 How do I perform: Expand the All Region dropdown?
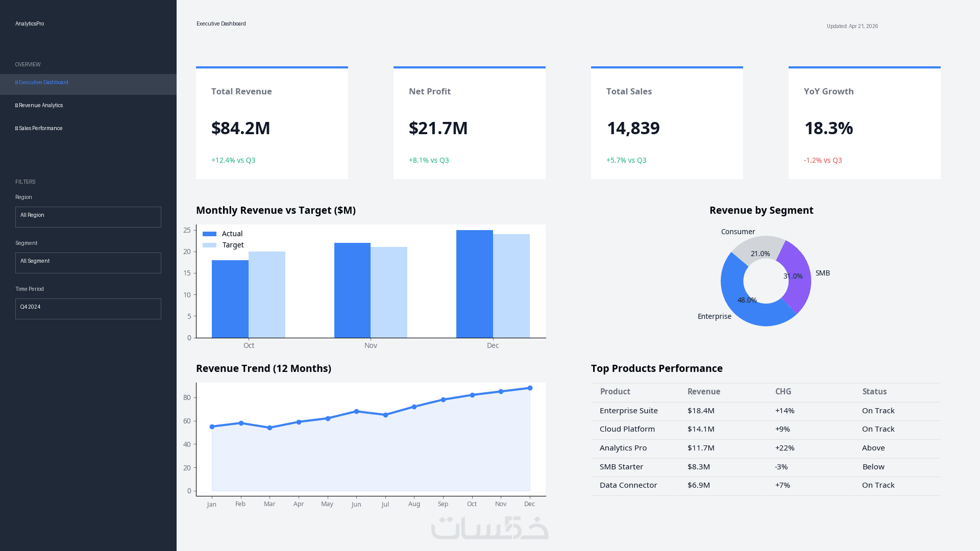88,217
